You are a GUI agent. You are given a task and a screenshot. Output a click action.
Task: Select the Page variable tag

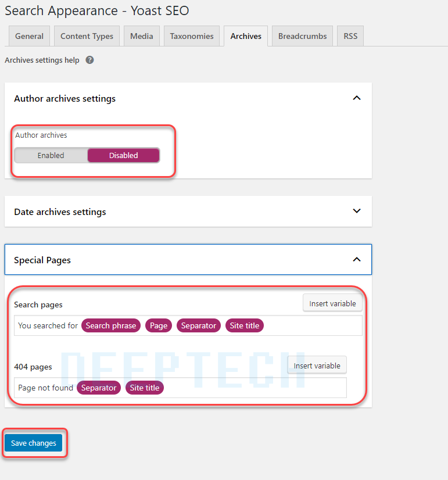pos(159,325)
